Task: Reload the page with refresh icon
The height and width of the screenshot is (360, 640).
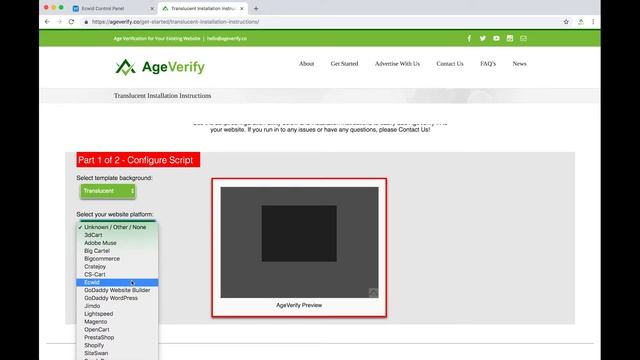Action: (71, 22)
